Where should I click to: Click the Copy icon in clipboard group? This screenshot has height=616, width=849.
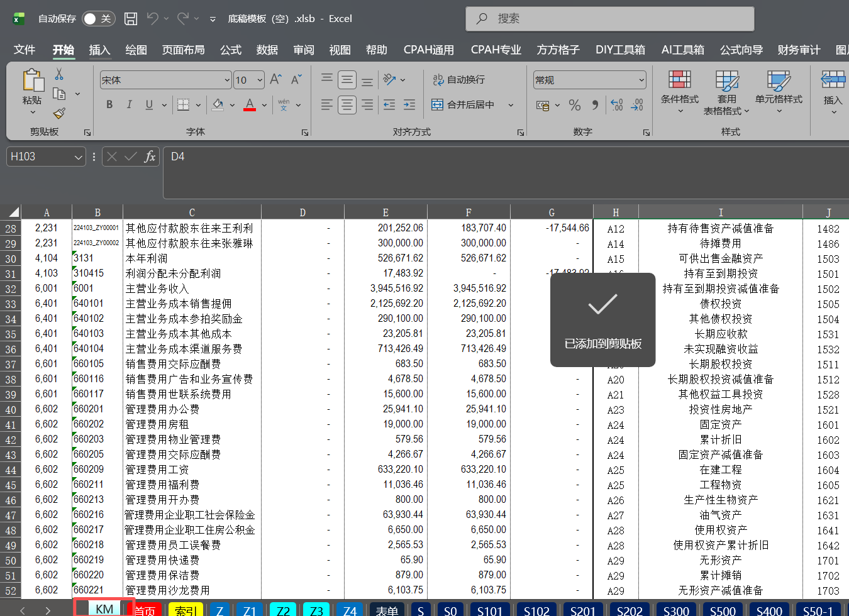(59, 94)
